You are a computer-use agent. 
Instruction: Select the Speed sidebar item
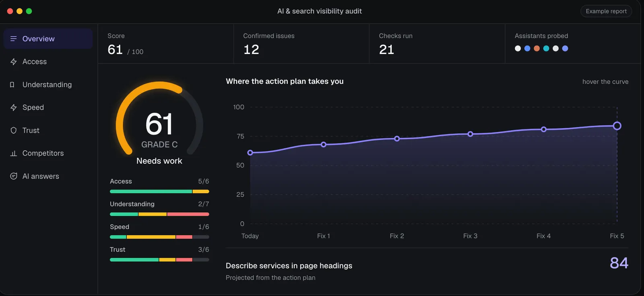48,108
